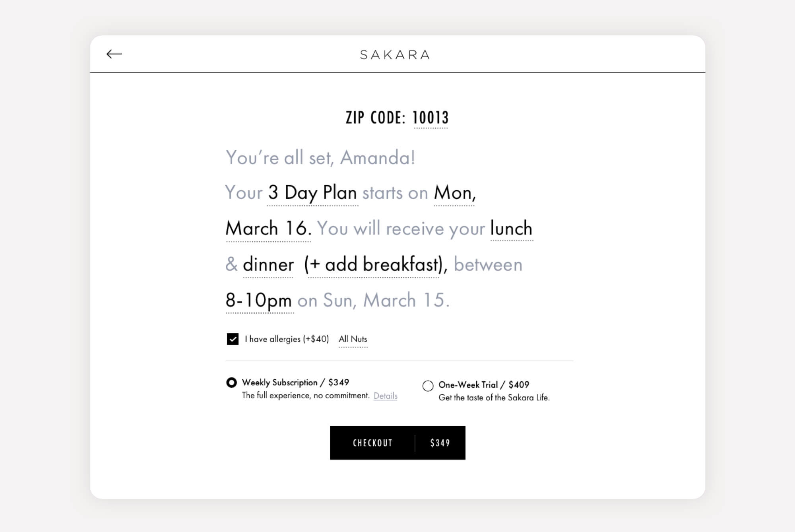795x532 pixels.
Task: Click the 'One-Week Trial / $409' label text
Action: 484,385
